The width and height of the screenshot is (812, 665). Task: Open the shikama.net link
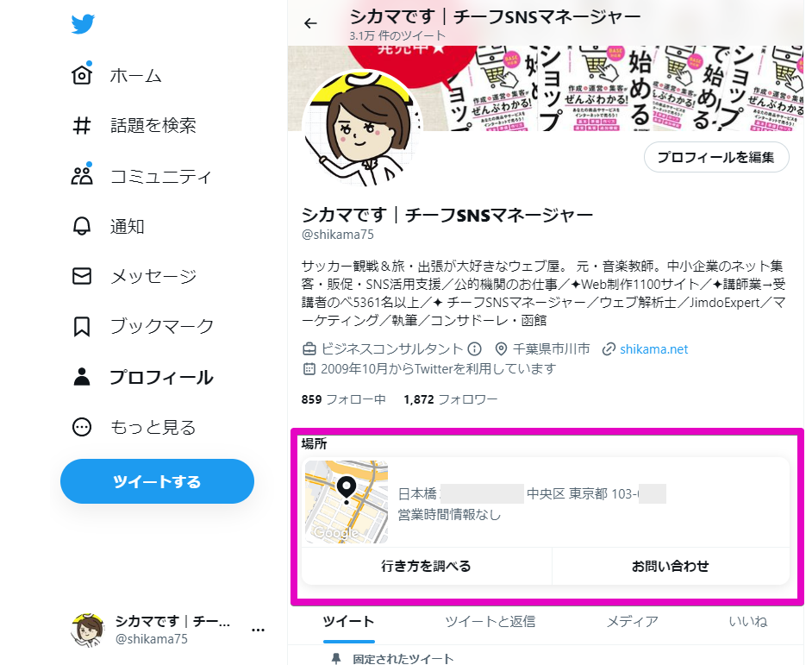pyautogui.click(x=653, y=349)
